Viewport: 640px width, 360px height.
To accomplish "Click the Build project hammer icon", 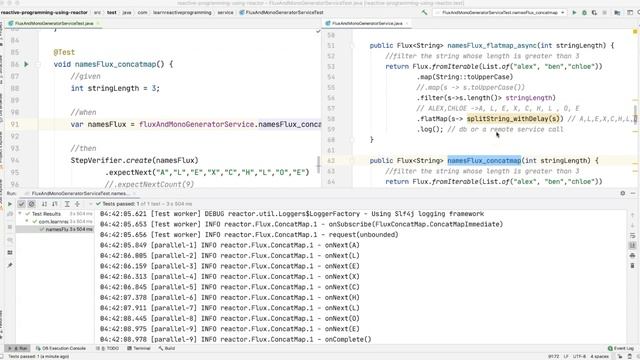I will [x=424, y=13].
